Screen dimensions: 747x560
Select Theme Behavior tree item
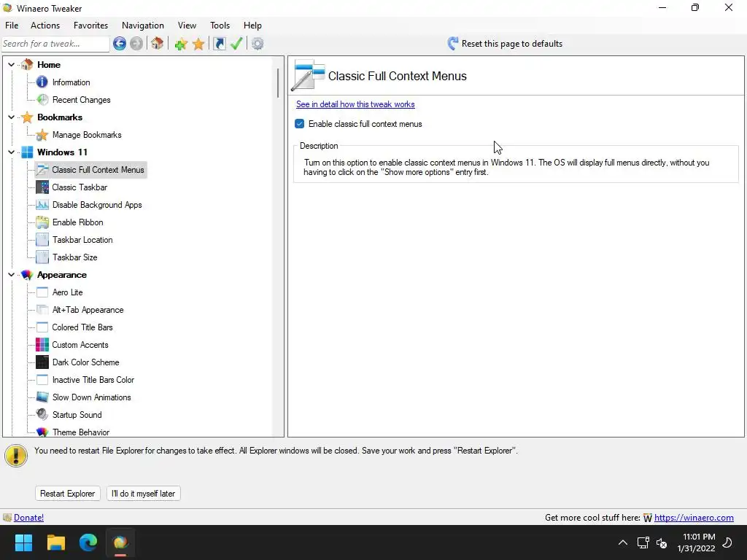click(x=80, y=432)
